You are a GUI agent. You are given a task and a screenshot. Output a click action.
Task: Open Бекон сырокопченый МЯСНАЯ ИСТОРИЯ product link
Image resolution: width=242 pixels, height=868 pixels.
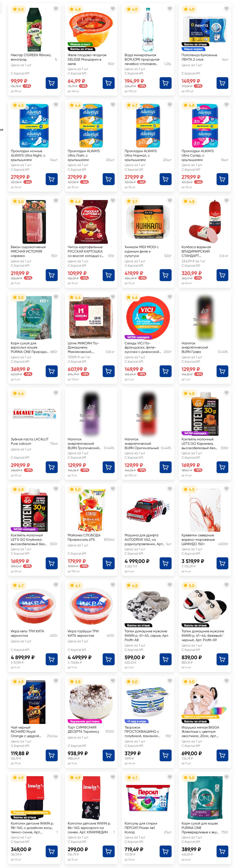tap(28, 251)
